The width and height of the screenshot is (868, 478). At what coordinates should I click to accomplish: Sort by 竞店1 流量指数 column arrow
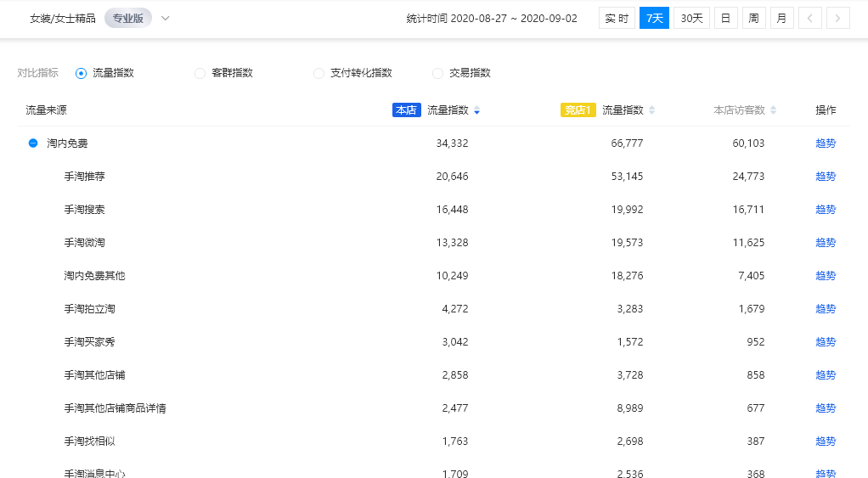point(651,110)
